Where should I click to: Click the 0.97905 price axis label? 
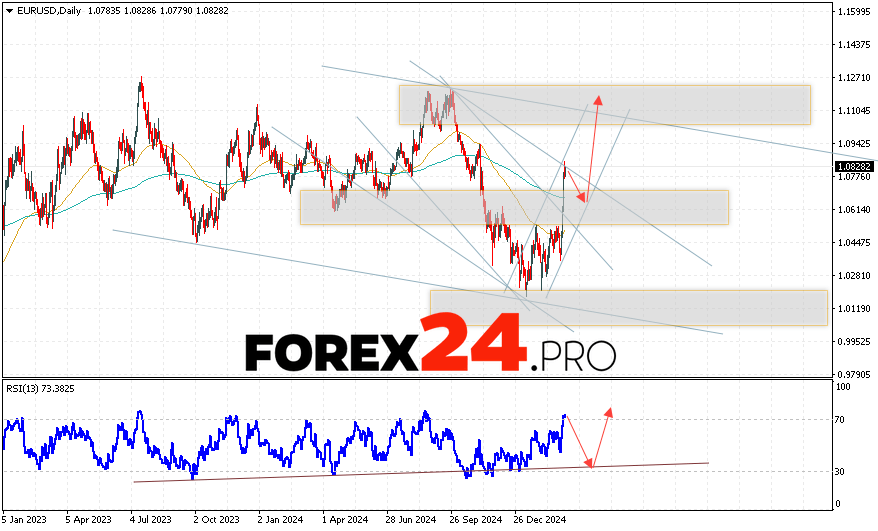click(x=853, y=374)
